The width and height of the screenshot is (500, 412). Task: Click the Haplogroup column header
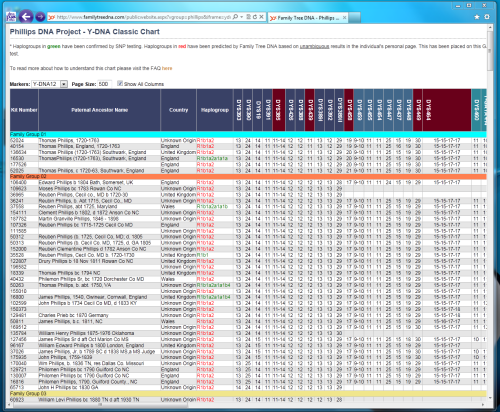click(215, 110)
